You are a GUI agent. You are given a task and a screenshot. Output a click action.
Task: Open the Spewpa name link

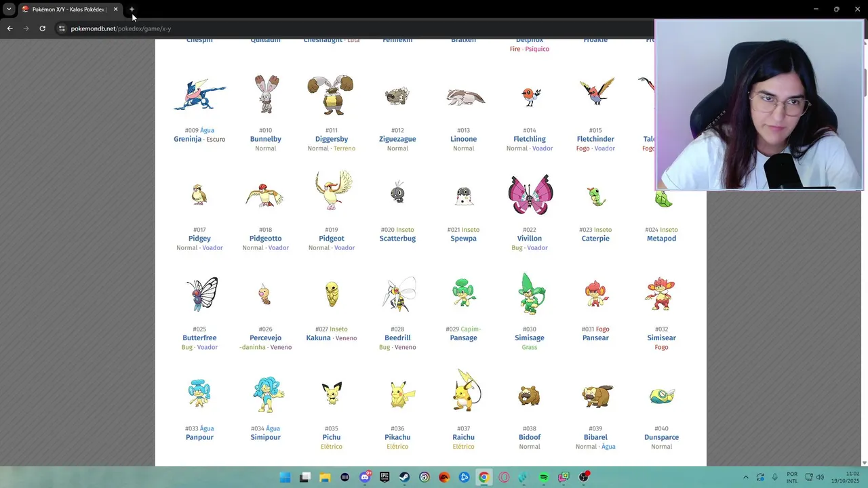pos(463,239)
